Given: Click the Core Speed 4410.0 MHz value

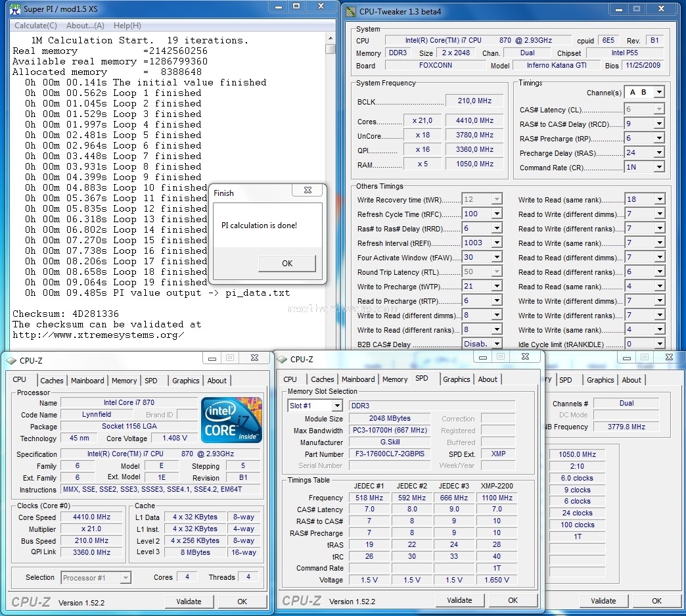Looking at the screenshot, I should 91,517.
